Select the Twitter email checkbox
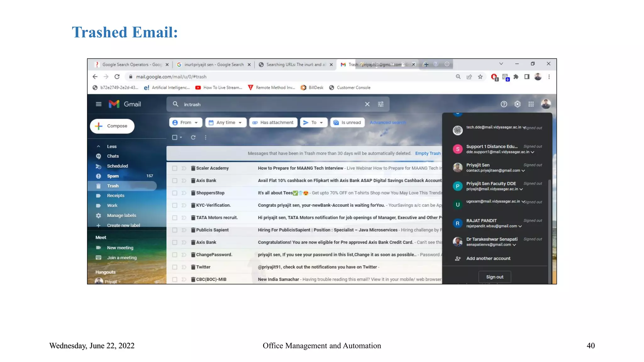The width and height of the screenshot is (644, 362). click(175, 267)
